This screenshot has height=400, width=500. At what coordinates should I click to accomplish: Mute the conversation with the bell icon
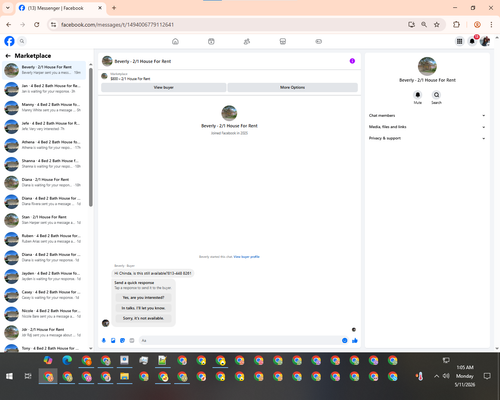pos(418,95)
